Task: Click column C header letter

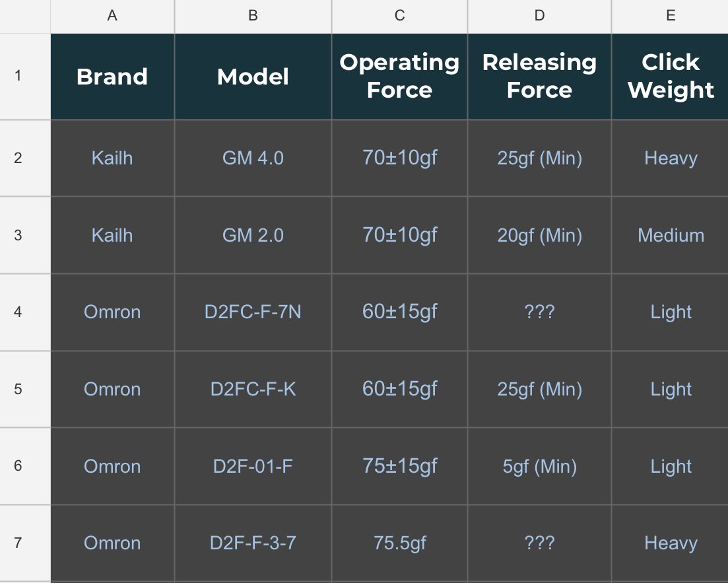Action: coord(399,16)
